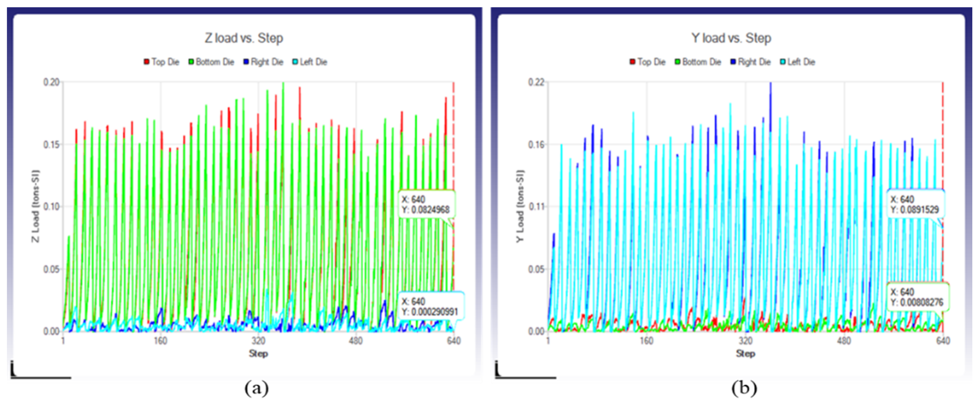Click the 640 step tick in Z load chart
The image size is (980, 402).
pyautogui.click(x=454, y=340)
